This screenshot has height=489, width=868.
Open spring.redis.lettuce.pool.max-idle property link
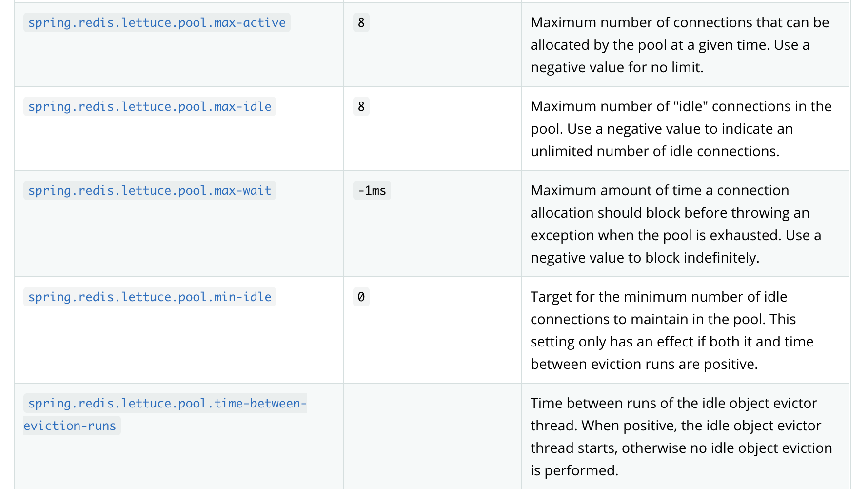tap(149, 106)
